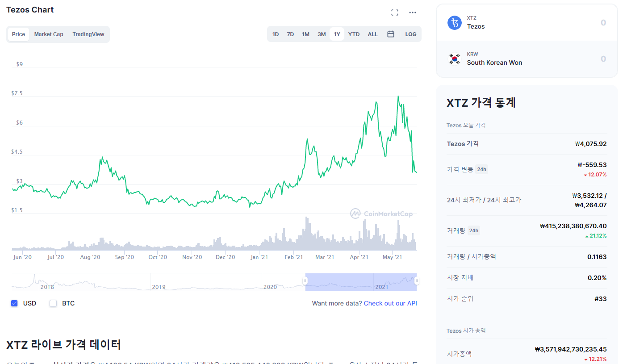Click the -12.07% price change value
Image resolution: width=627 pixels, height=364 pixels.
click(x=595, y=175)
